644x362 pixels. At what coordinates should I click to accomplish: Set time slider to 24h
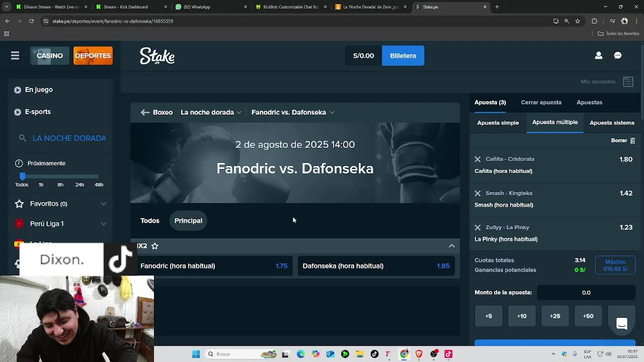(79, 185)
